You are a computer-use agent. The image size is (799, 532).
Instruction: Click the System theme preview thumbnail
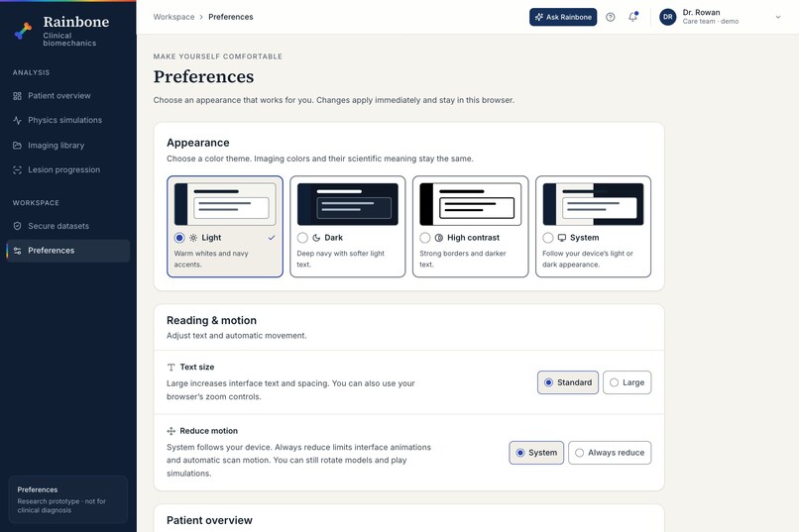click(x=593, y=204)
